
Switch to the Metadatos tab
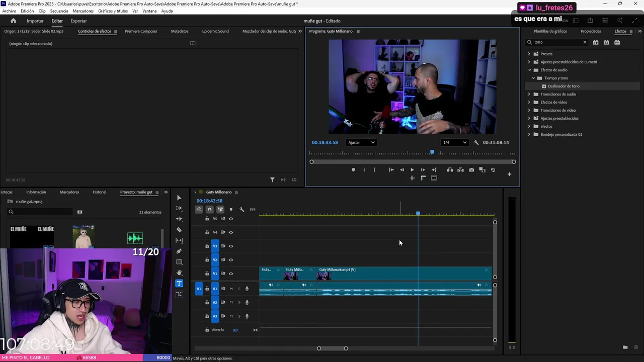[180, 31]
